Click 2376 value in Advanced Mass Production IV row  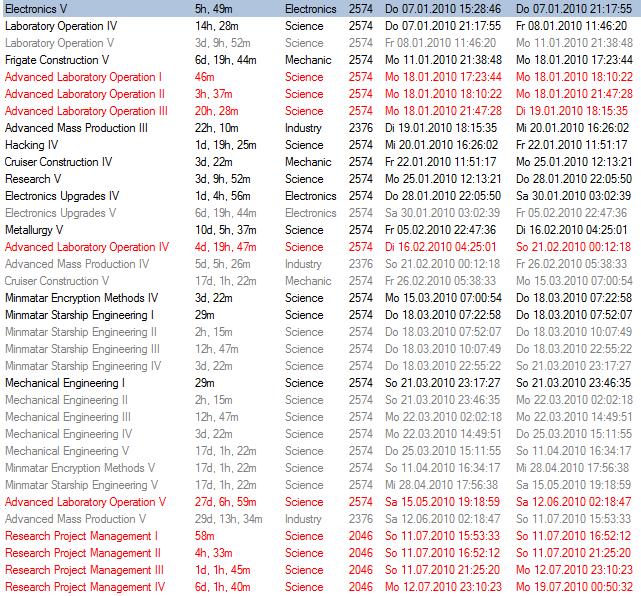361,264
